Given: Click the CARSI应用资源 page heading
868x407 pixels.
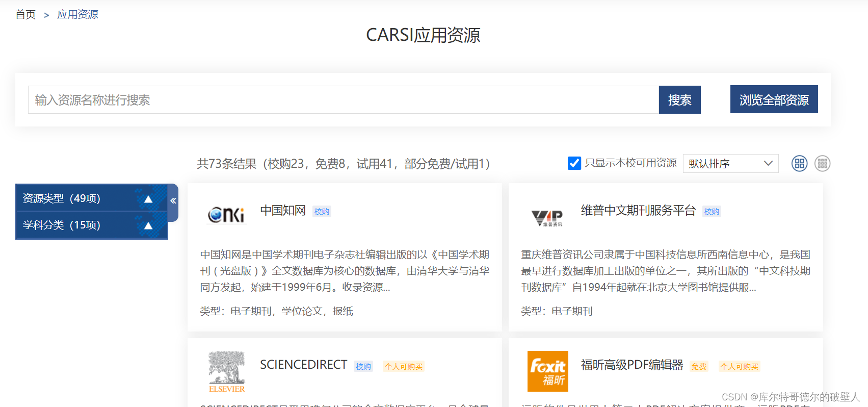Looking at the screenshot, I should tap(423, 35).
